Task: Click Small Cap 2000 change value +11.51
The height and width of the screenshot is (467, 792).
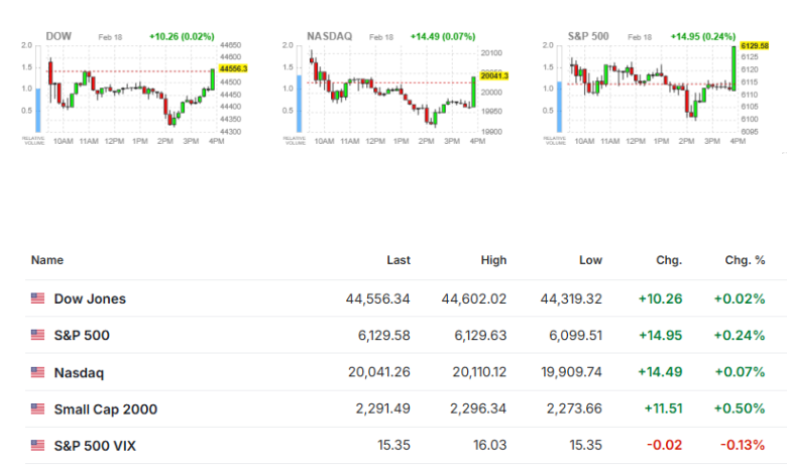Action: point(663,408)
